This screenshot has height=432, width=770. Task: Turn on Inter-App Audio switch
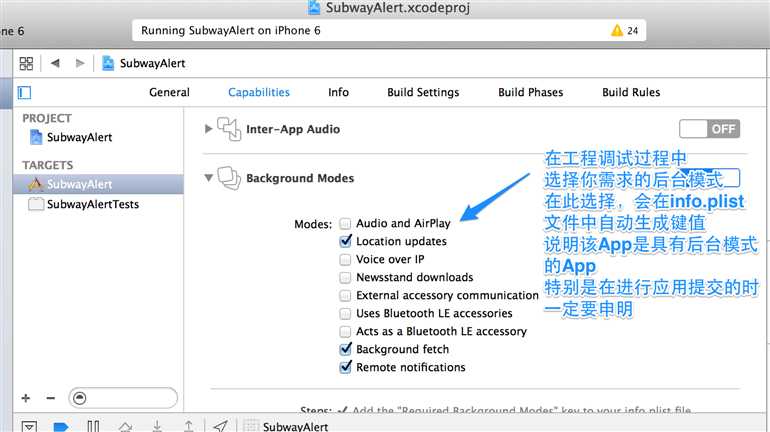point(709,129)
